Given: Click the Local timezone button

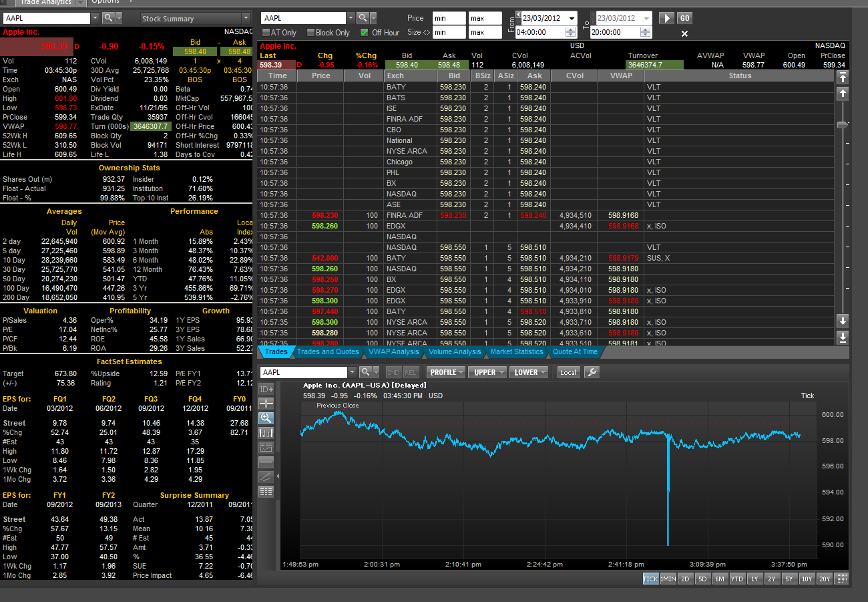Looking at the screenshot, I should click(x=568, y=372).
